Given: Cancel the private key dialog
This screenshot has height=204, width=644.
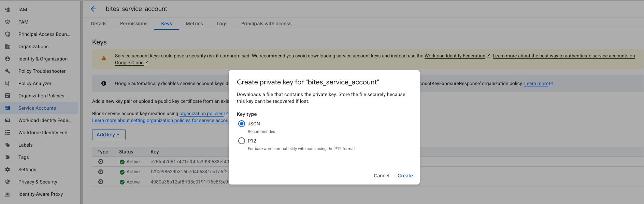Looking at the screenshot, I should 381,176.
